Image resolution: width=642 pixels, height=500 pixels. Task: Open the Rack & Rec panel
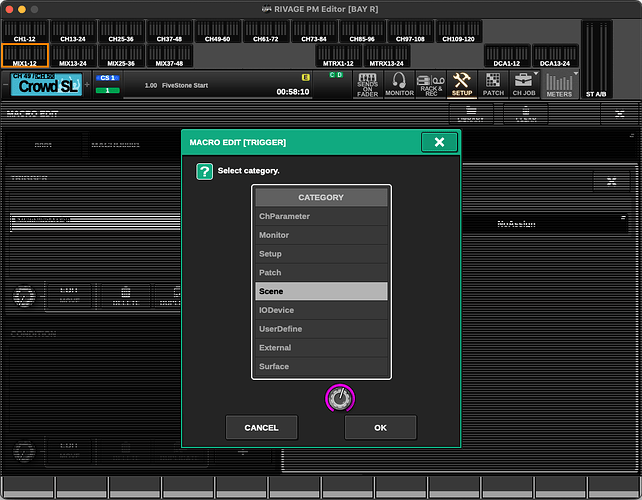pyautogui.click(x=429, y=84)
